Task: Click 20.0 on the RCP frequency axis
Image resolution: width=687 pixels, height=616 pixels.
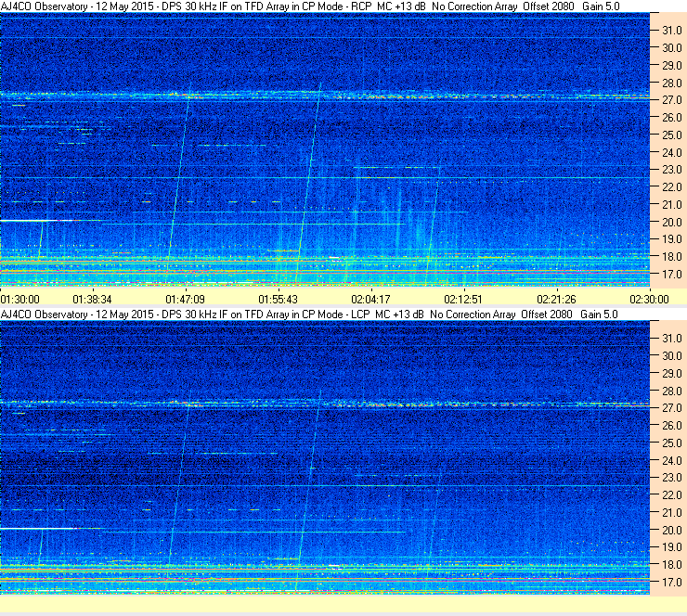Action: [x=671, y=223]
